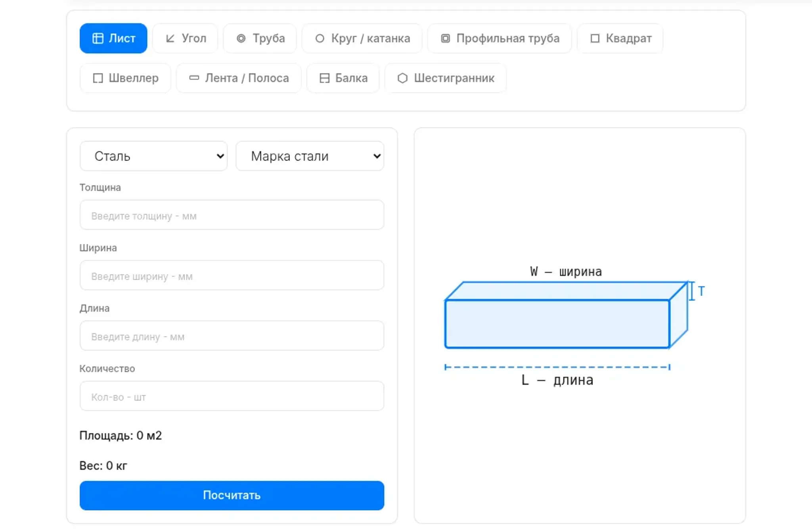Open the Сталь material dropdown
Image resolution: width=812 pixels, height=530 pixels.
153,156
